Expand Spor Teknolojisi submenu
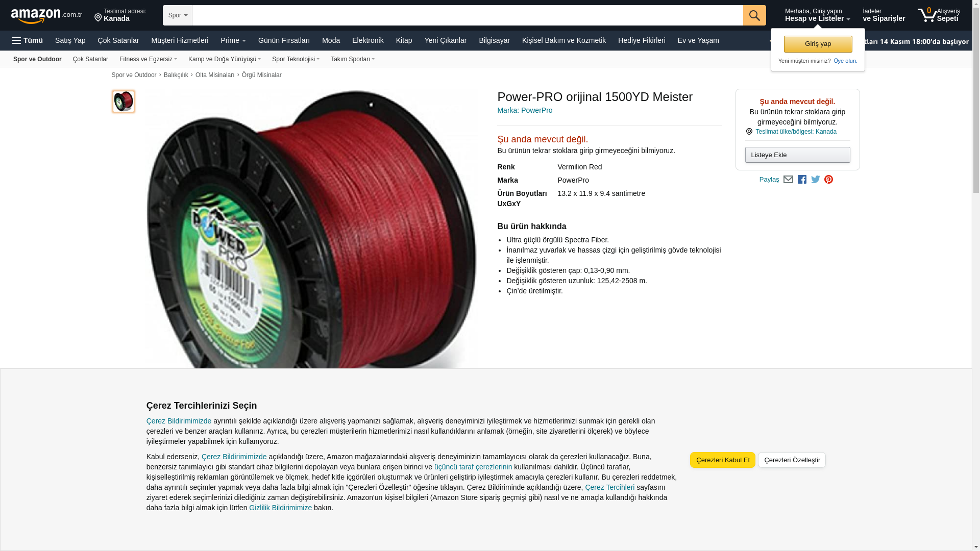Screen dimensions: 980x551 click(x=296, y=59)
